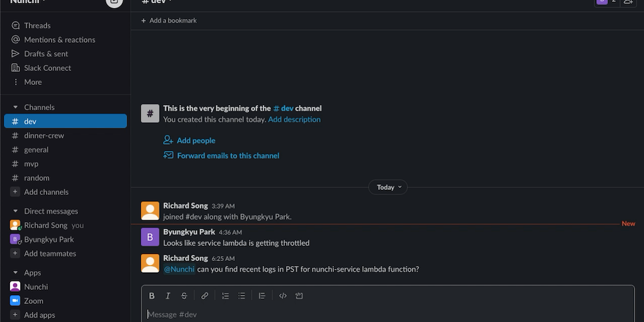Apply strikethrough formatting in composer
This screenshot has height=322, width=644.
184,296
